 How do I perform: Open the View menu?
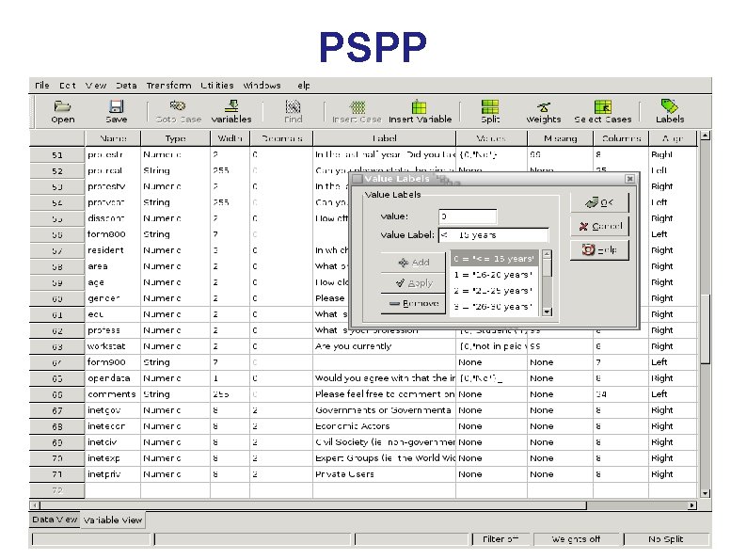(96, 86)
